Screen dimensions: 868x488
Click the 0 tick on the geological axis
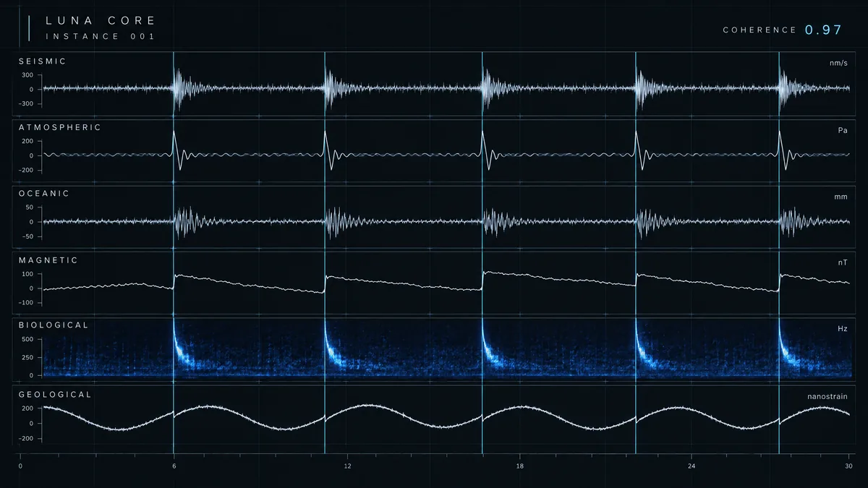click(31, 424)
